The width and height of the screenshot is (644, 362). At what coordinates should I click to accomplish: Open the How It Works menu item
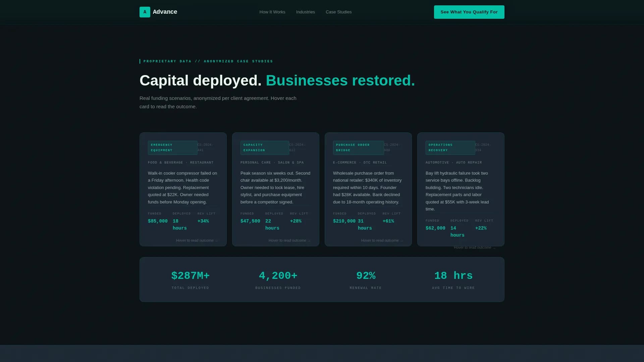click(272, 12)
